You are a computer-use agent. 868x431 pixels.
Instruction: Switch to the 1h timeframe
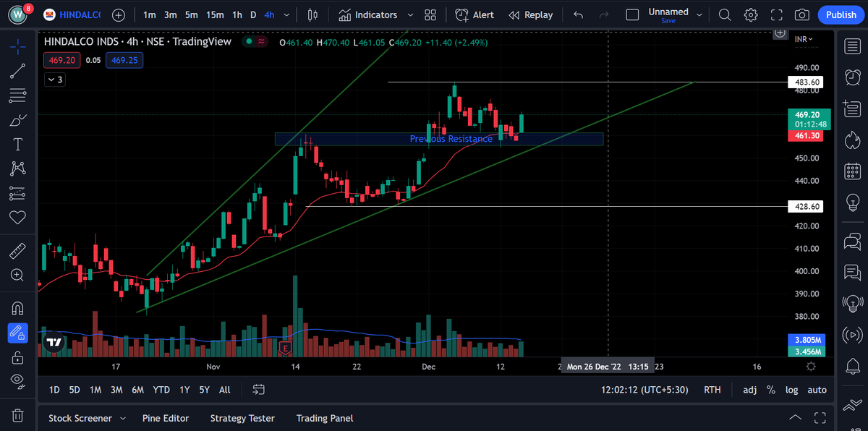click(237, 14)
